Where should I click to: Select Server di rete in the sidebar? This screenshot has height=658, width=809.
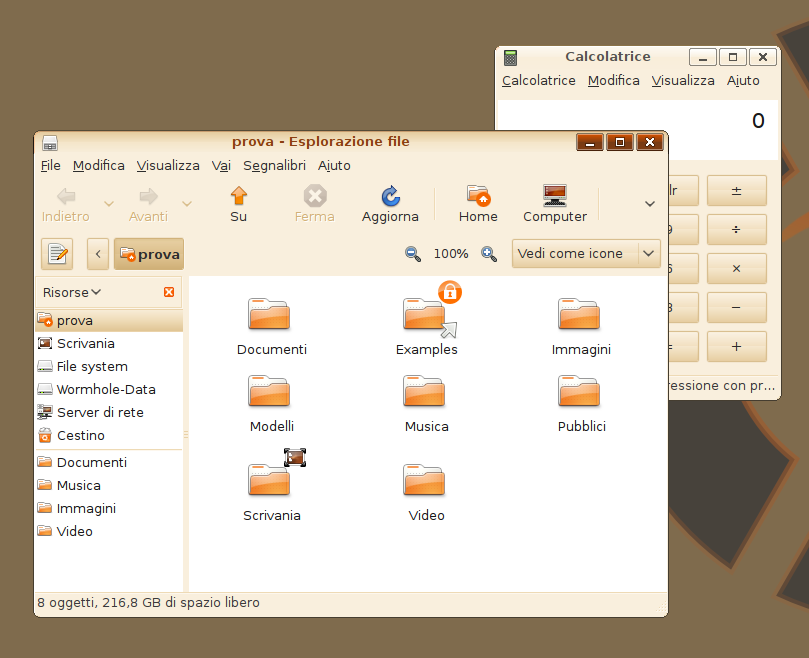pyautogui.click(x=109, y=412)
